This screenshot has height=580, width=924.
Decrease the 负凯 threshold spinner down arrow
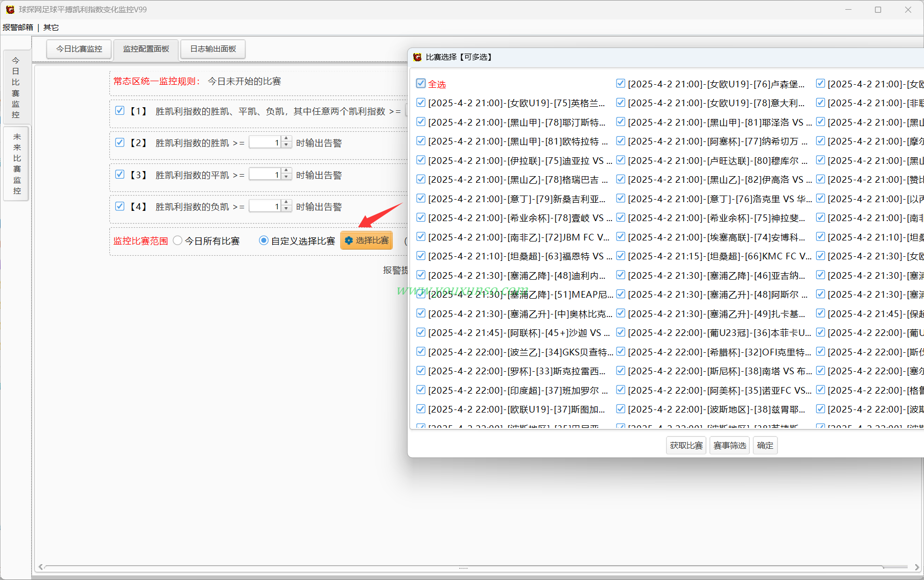coord(287,209)
